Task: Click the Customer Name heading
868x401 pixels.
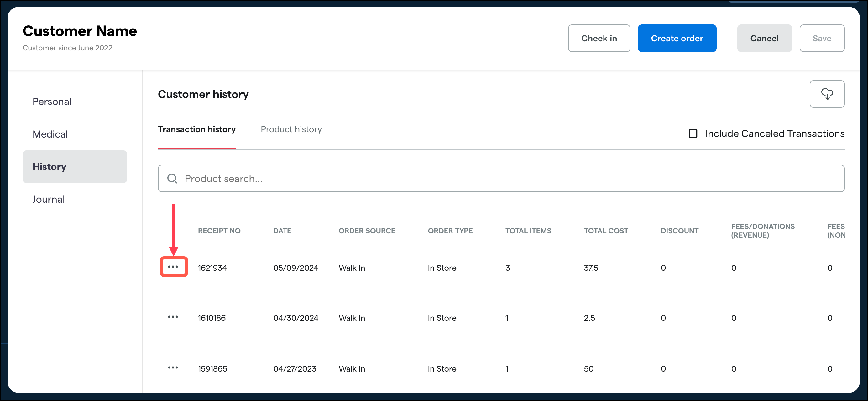Action: [80, 31]
